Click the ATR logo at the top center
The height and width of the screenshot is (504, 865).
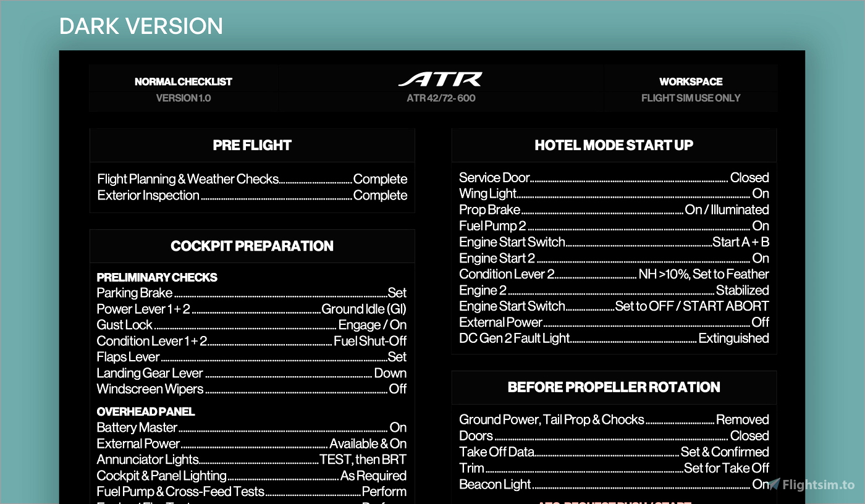pyautogui.click(x=441, y=78)
